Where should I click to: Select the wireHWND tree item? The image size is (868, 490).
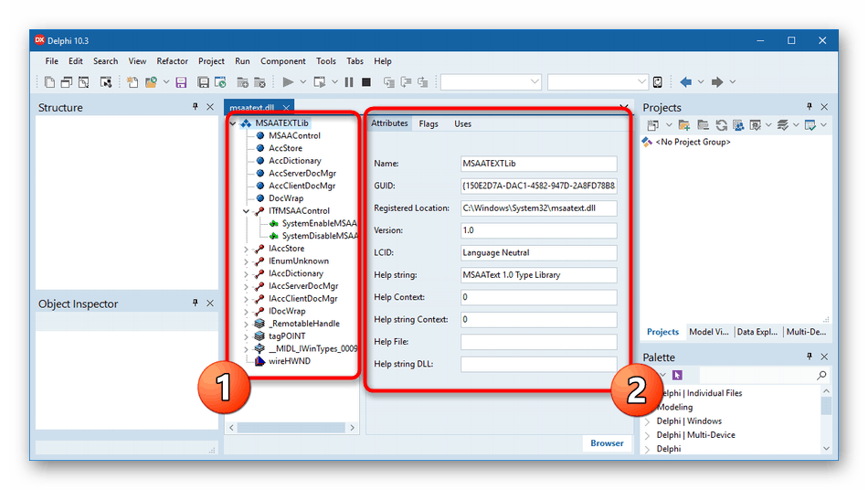[290, 361]
